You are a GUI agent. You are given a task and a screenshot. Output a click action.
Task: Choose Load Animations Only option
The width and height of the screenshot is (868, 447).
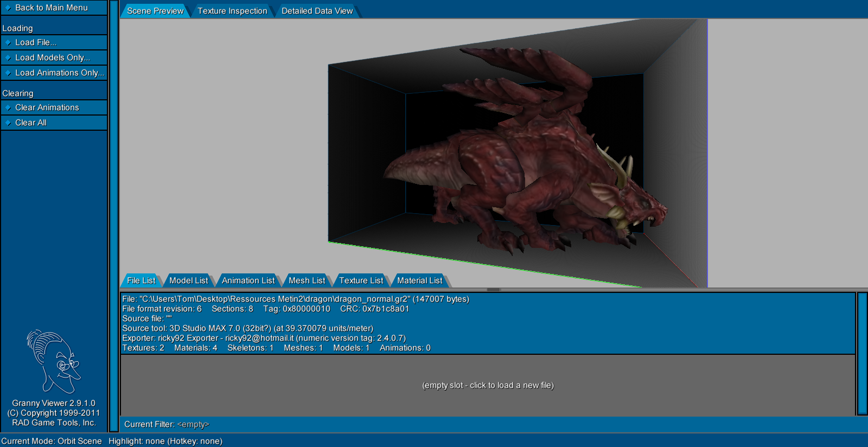point(54,73)
